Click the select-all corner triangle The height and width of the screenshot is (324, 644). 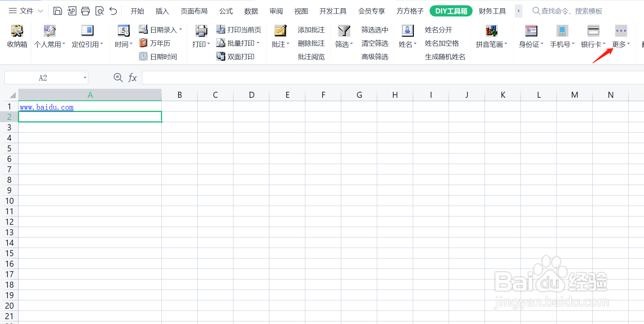pyautogui.click(x=12, y=95)
